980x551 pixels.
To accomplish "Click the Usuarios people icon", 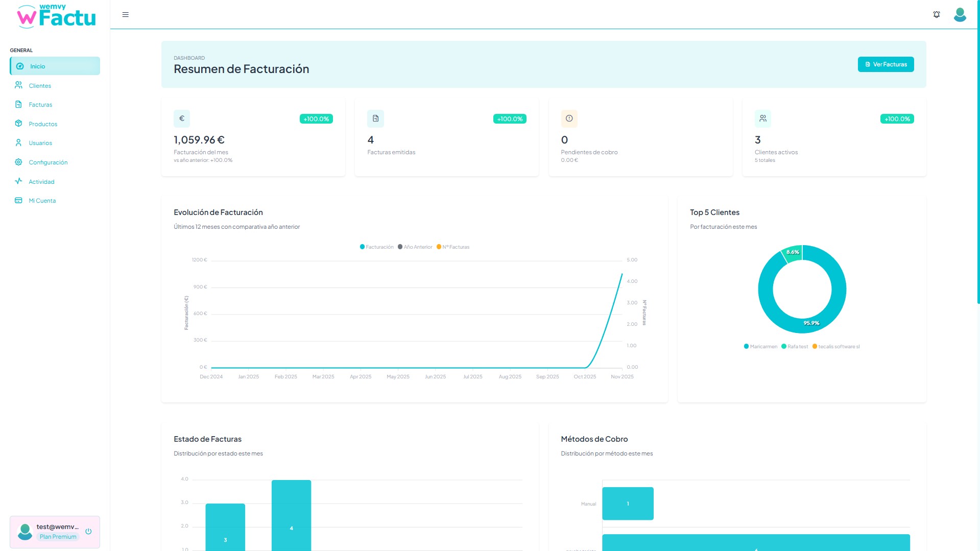I will 18,142.
